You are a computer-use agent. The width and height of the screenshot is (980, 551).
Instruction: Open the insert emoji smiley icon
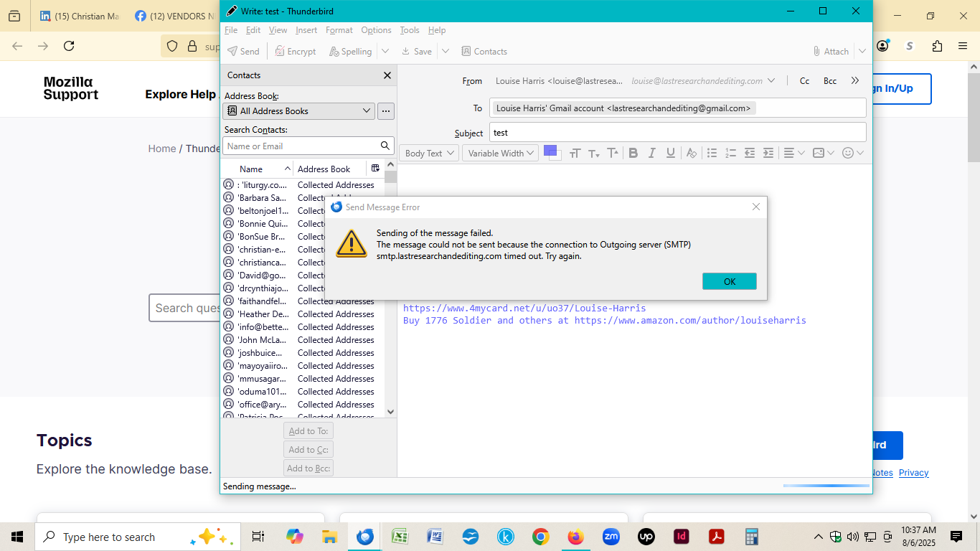pos(847,153)
